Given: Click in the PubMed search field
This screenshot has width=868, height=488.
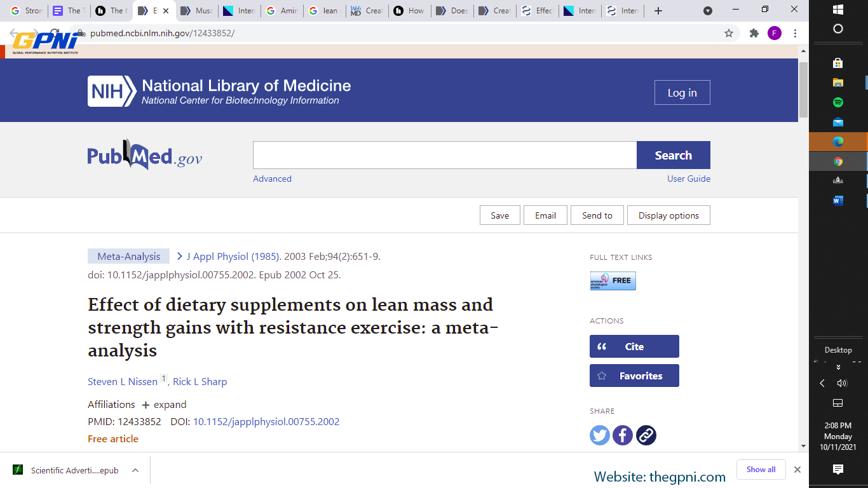Looking at the screenshot, I should [x=445, y=155].
